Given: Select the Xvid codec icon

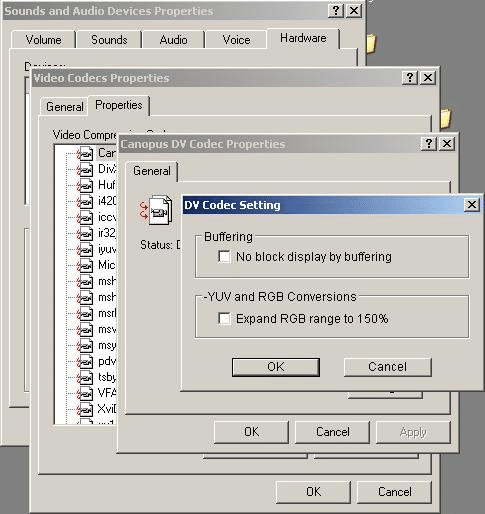Looking at the screenshot, I should 85,410.
